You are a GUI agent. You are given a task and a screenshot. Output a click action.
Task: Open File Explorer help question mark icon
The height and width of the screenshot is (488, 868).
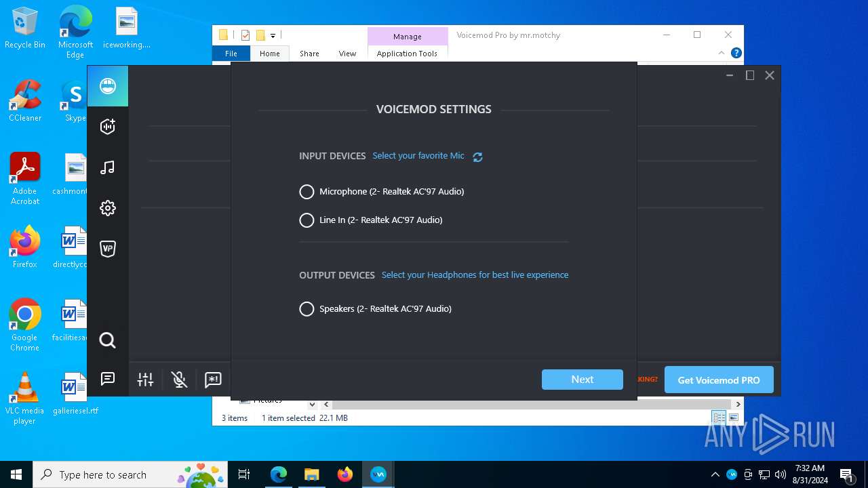(x=736, y=53)
